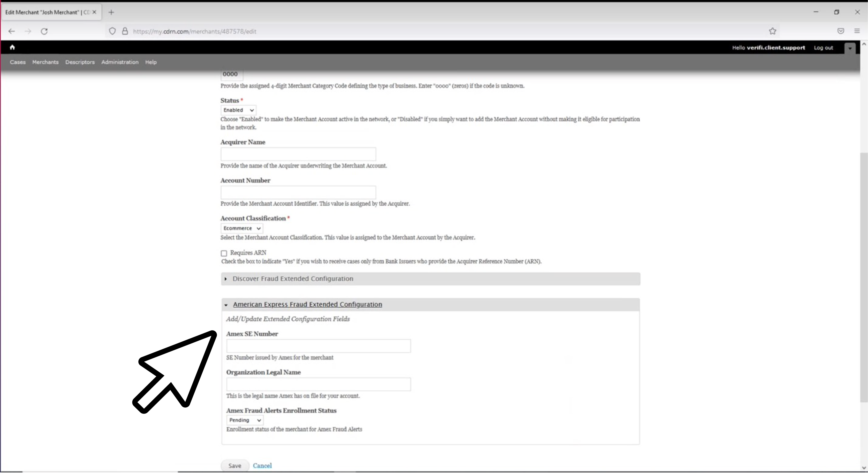
Task: Click the Acquirer Name field
Action: tap(298, 154)
